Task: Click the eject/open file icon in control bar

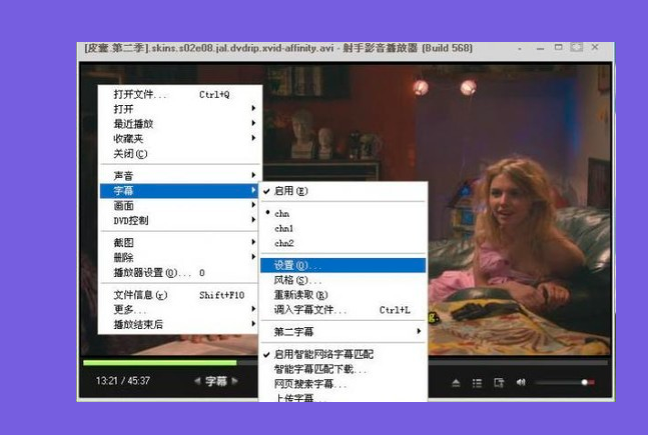Action: click(456, 382)
